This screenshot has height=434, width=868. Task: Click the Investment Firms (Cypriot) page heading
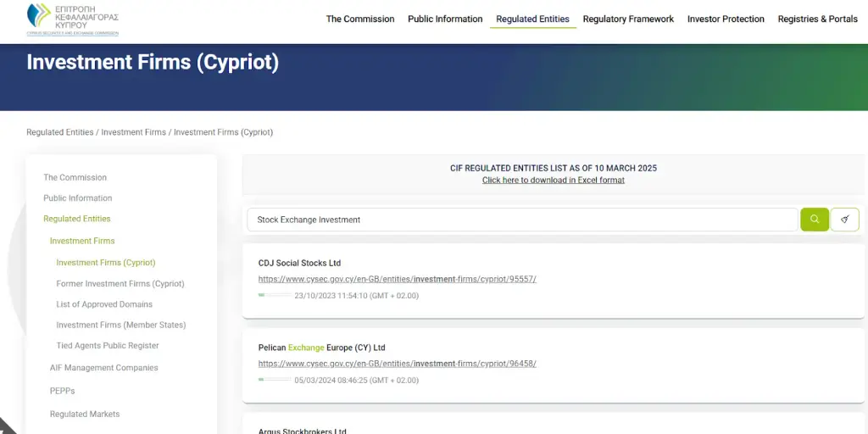(x=153, y=62)
